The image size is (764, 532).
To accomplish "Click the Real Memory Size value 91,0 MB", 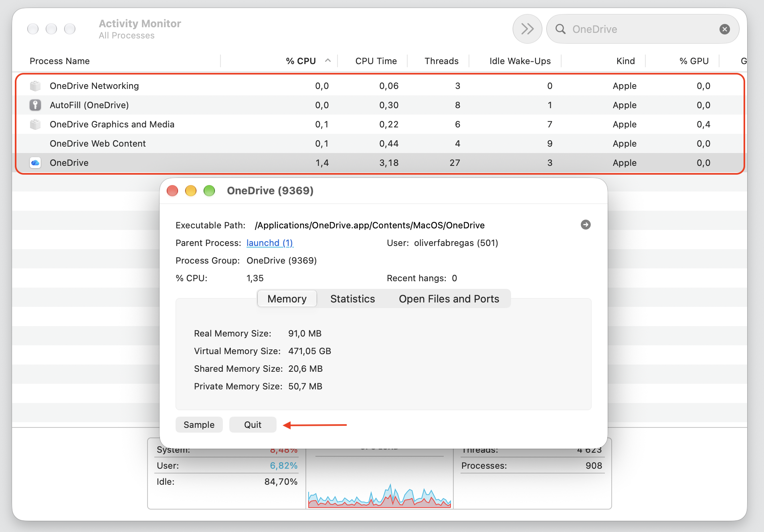I will click(305, 333).
